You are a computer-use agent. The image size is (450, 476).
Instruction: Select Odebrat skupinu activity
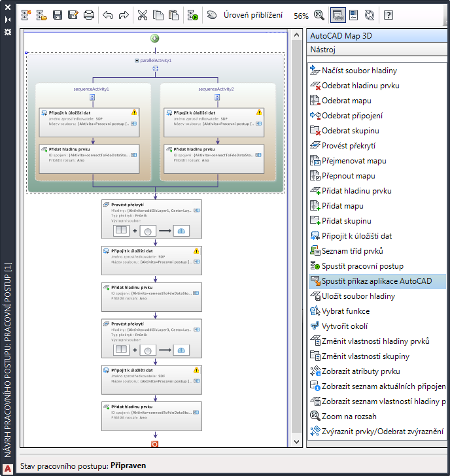[x=377, y=131]
